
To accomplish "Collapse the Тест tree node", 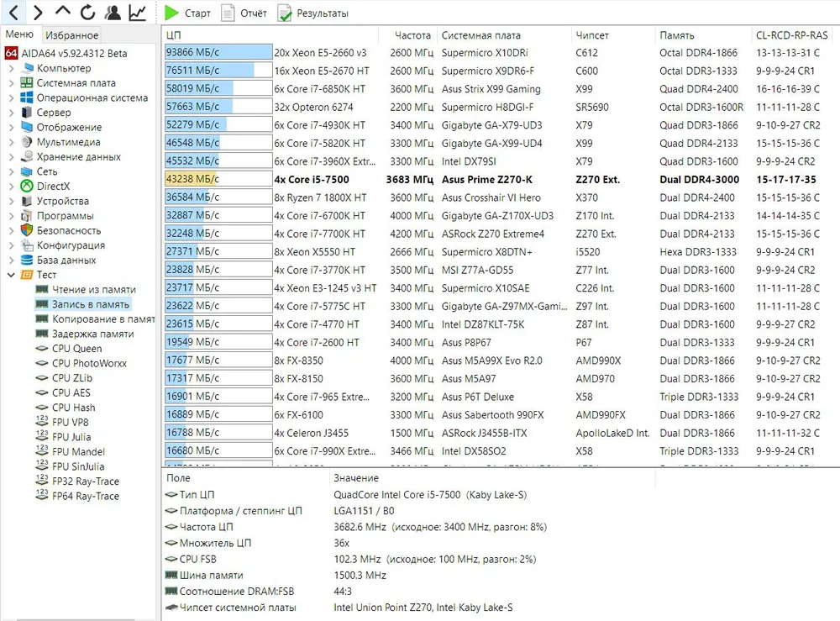I will pos(12,275).
